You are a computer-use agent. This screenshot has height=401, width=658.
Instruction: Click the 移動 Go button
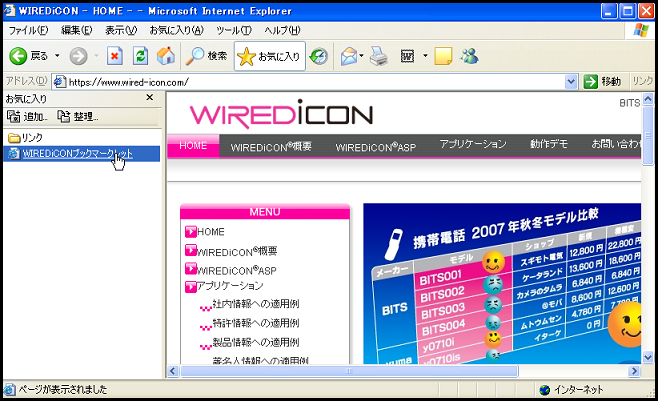602,81
